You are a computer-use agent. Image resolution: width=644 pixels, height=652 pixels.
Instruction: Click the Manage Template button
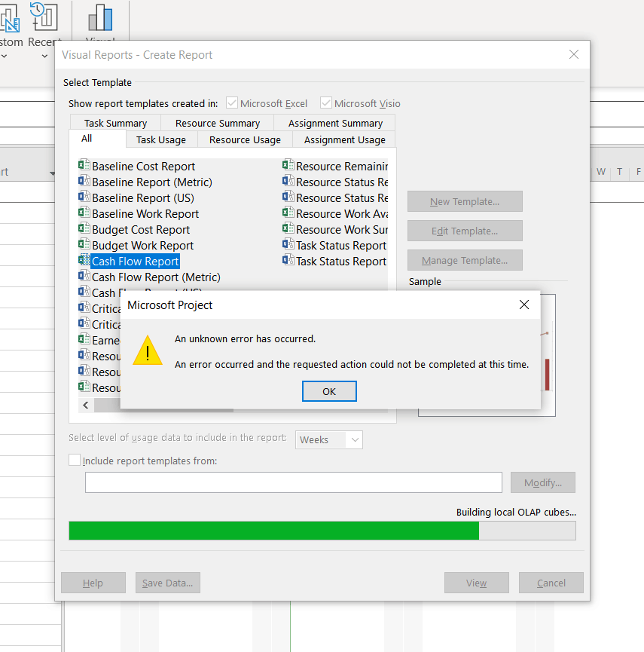pos(465,260)
